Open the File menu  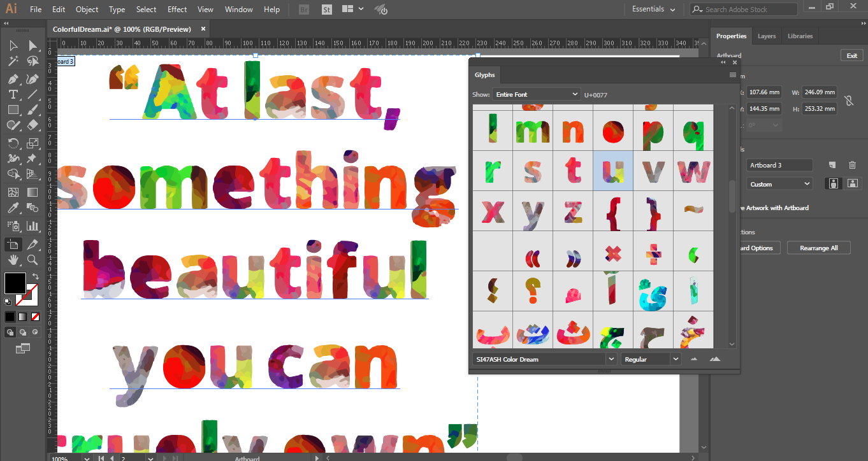pos(36,10)
